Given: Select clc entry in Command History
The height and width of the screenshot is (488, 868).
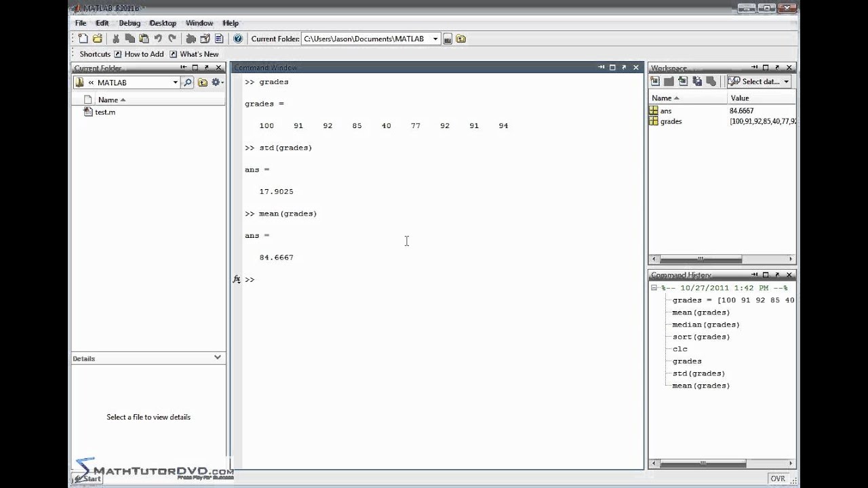Looking at the screenshot, I should (x=679, y=349).
